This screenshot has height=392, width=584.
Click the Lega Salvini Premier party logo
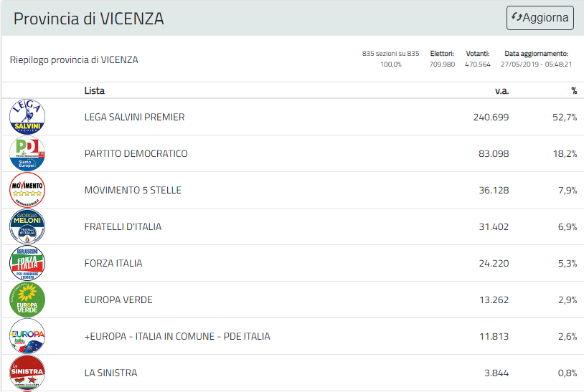click(x=27, y=117)
